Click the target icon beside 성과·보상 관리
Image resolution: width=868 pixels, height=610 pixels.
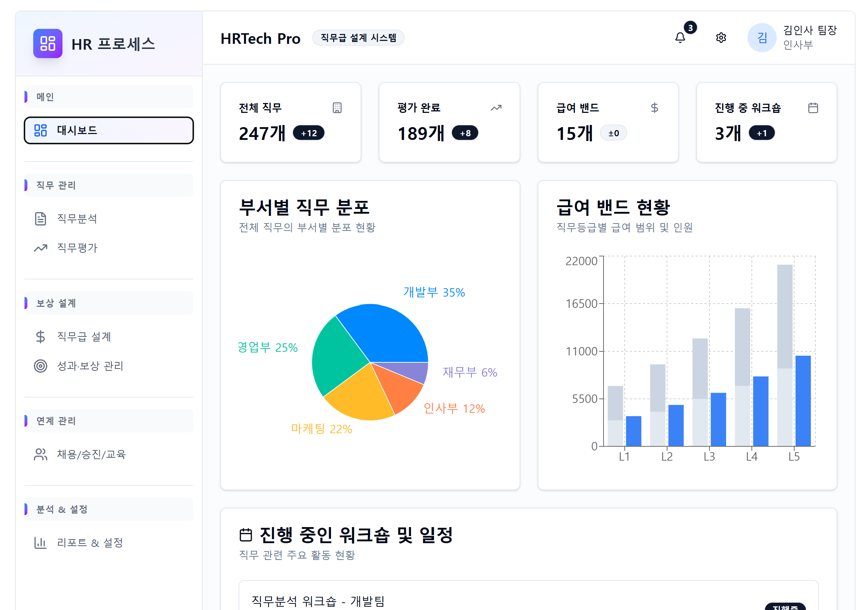click(x=41, y=366)
